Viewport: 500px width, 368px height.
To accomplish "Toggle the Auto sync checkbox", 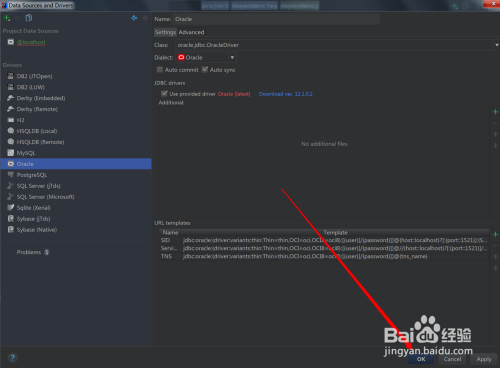I will coord(205,70).
